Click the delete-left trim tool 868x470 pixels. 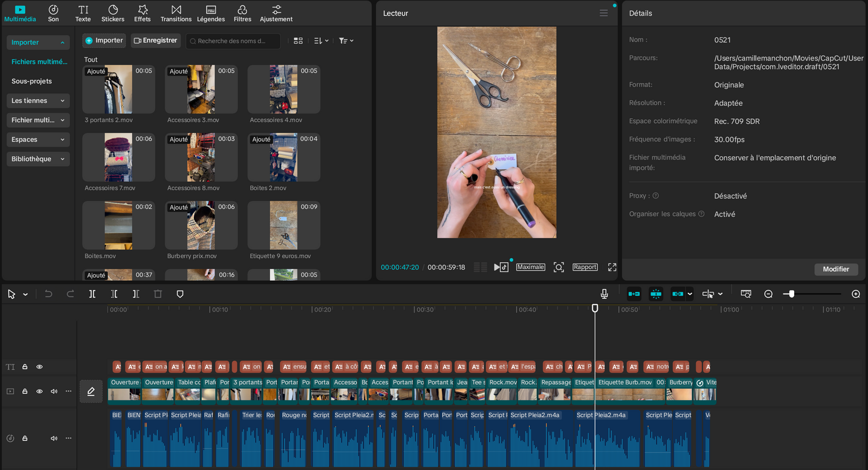[114, 294]
